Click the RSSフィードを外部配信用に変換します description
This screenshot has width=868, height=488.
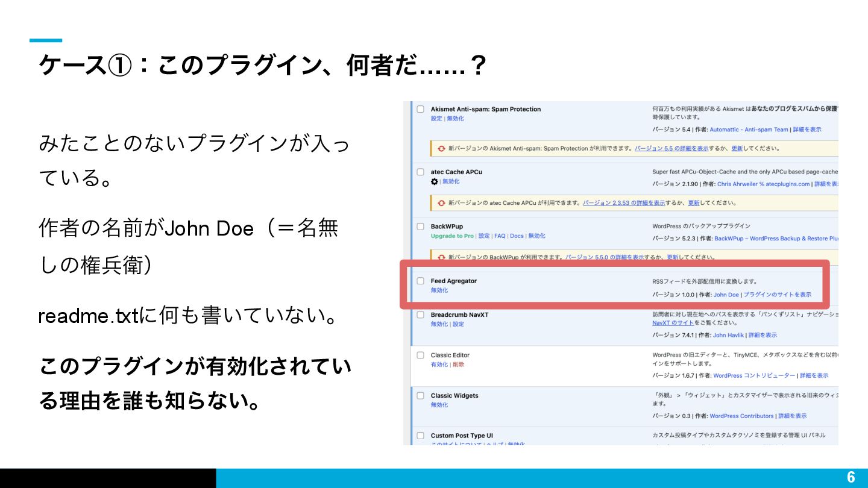(x=705, y=281)
